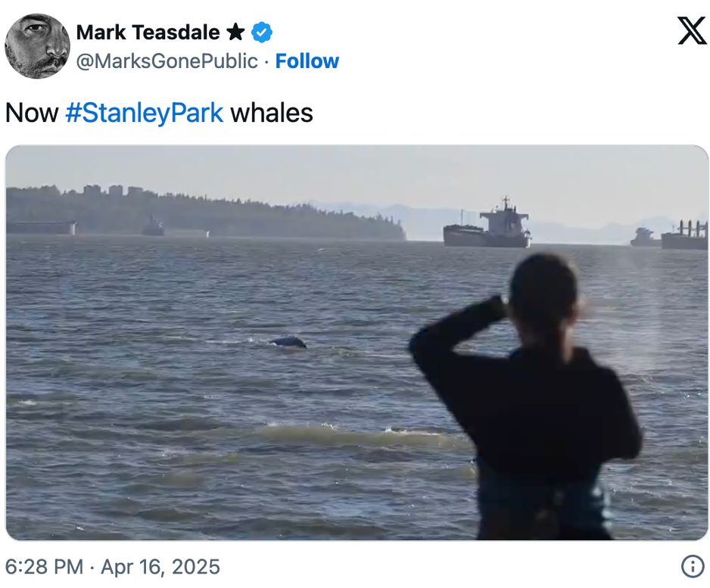Click the word "Now" in the tweet
This screenshot has height=588, width=710.
[x=32, y=113]
